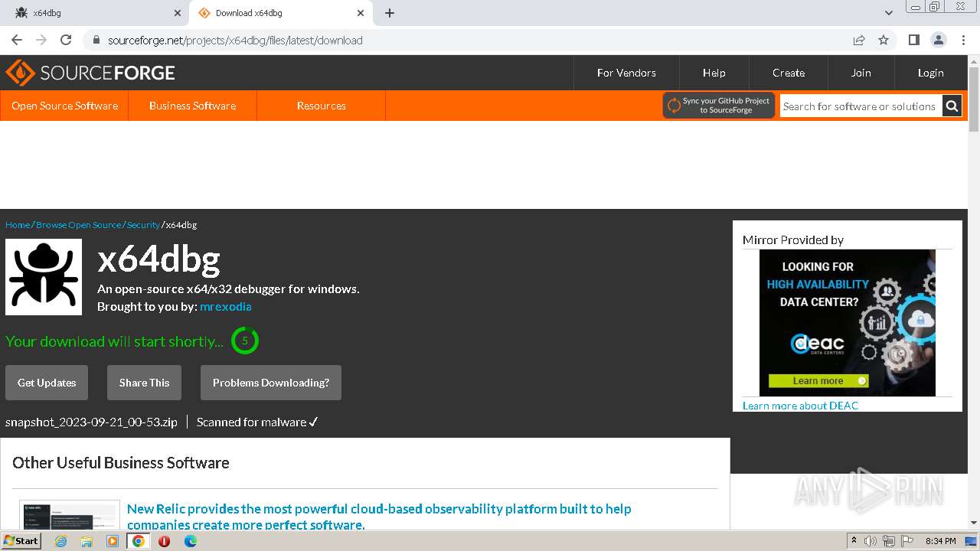The height and width of the screenshot is (551, 980).
Task: Click the Browse Open Source breadcrumb
Action: 78,225
